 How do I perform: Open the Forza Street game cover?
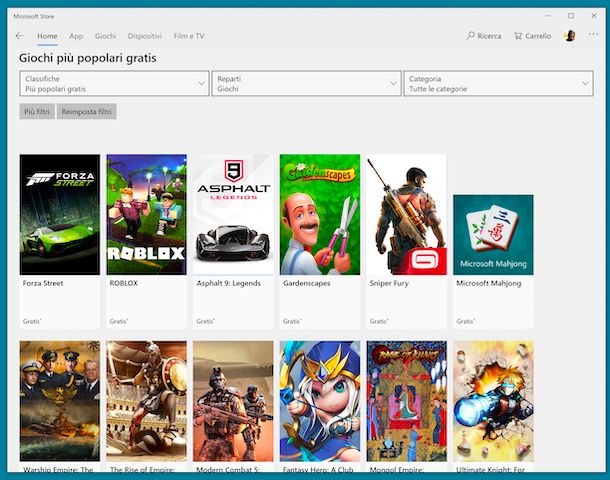60,214
